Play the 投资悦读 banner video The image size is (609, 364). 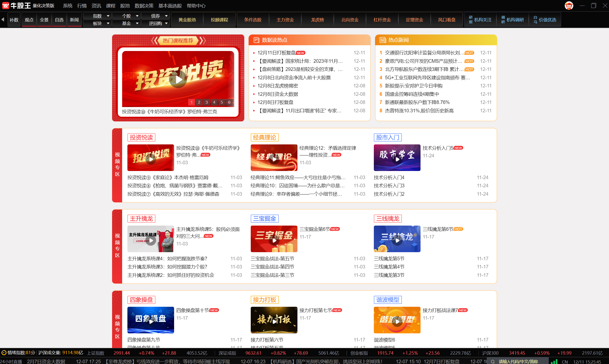(178, 80)
